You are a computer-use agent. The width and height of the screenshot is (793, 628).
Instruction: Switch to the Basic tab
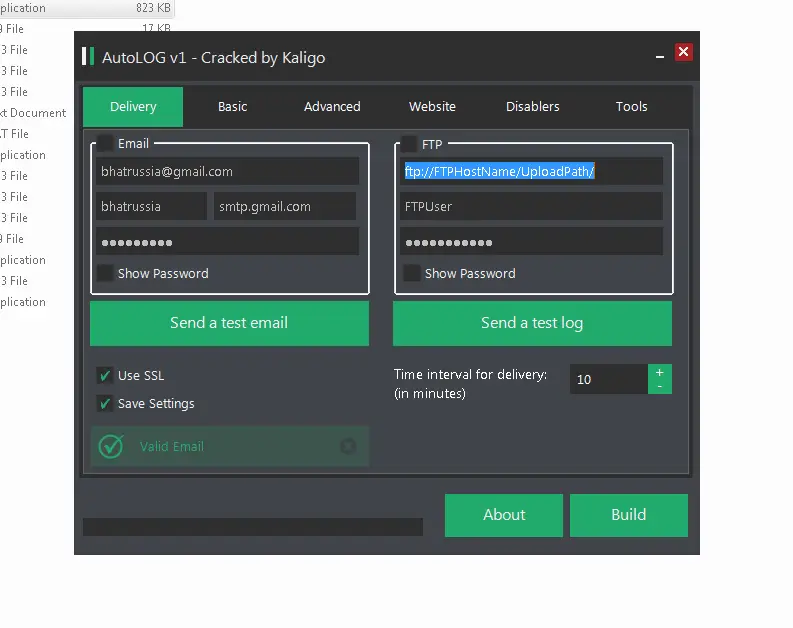(x=232, y=107)
